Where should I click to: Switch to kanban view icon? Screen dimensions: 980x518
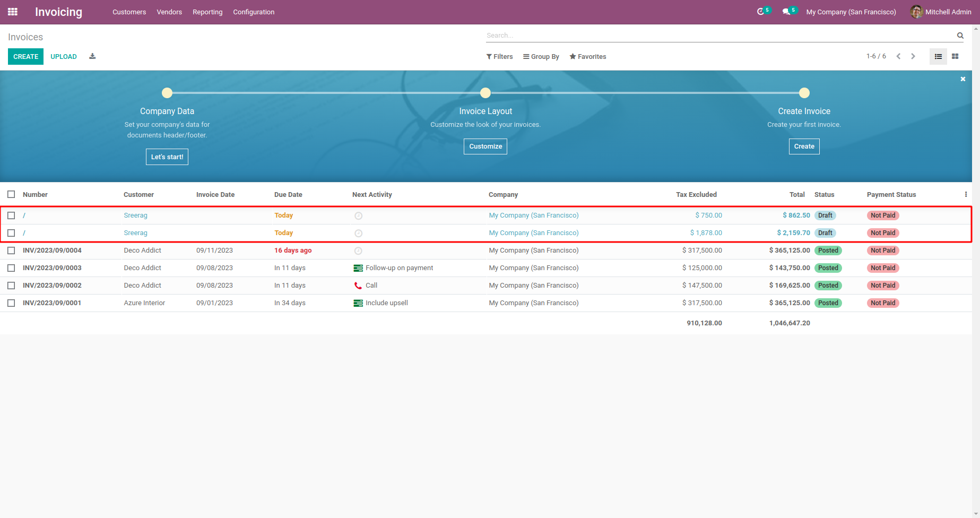pos(955,56)
